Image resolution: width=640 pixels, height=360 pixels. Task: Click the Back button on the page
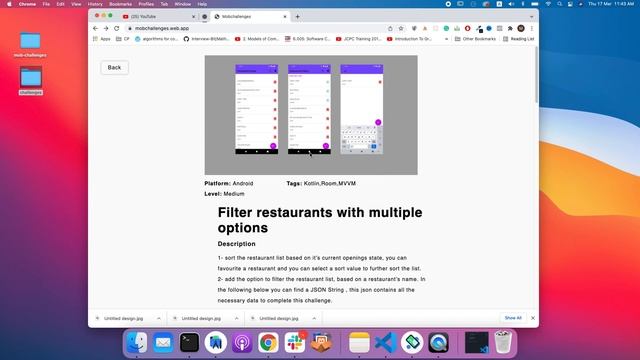coord(114,67)
